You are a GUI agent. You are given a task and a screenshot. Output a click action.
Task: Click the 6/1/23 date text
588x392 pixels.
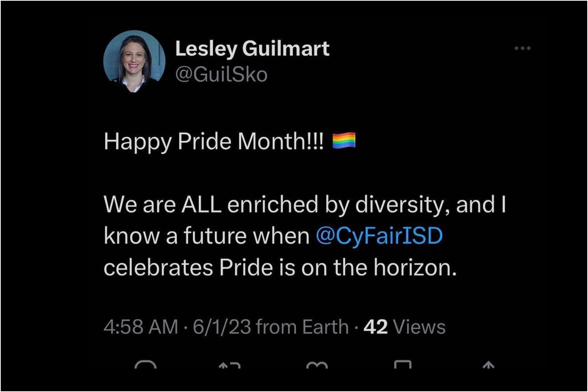[222, 327]
